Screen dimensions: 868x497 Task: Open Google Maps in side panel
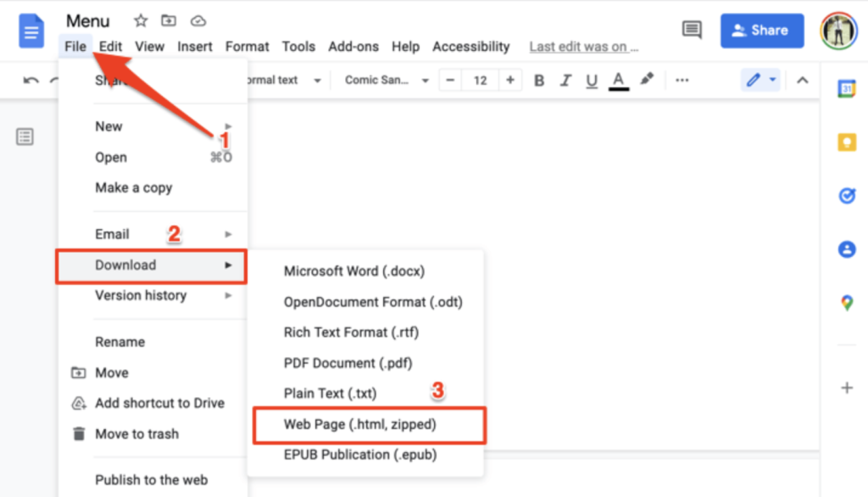(x=847, y=303)
